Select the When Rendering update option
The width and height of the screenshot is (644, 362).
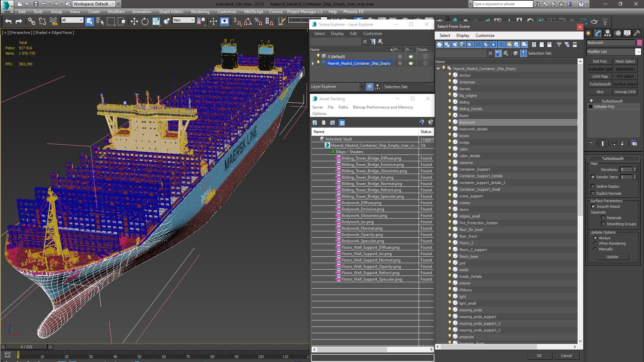pos(595,243)
